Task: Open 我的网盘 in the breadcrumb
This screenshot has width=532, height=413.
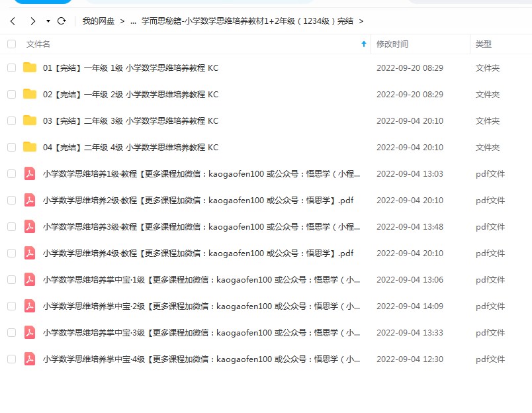Action: [x=99, y=21]
